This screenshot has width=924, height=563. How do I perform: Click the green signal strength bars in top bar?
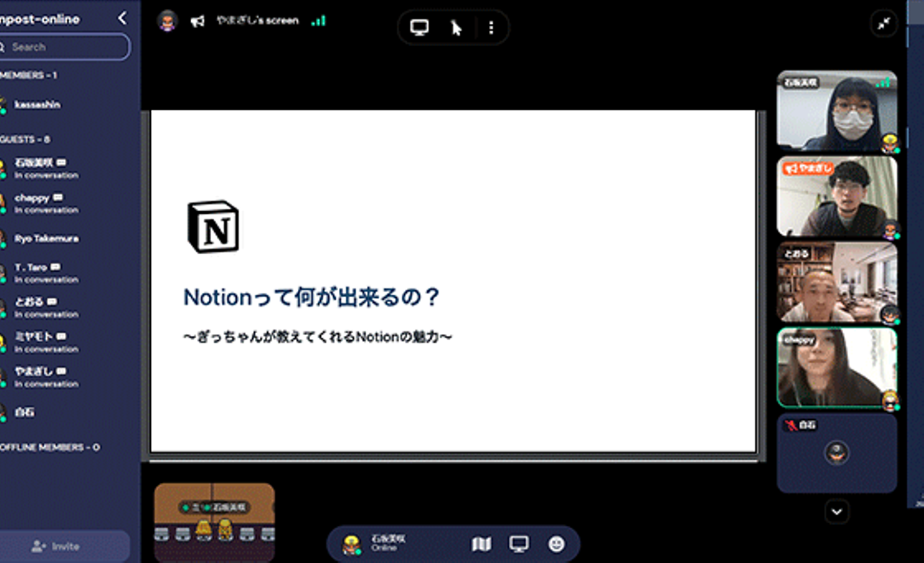click(x=318, y=21)
